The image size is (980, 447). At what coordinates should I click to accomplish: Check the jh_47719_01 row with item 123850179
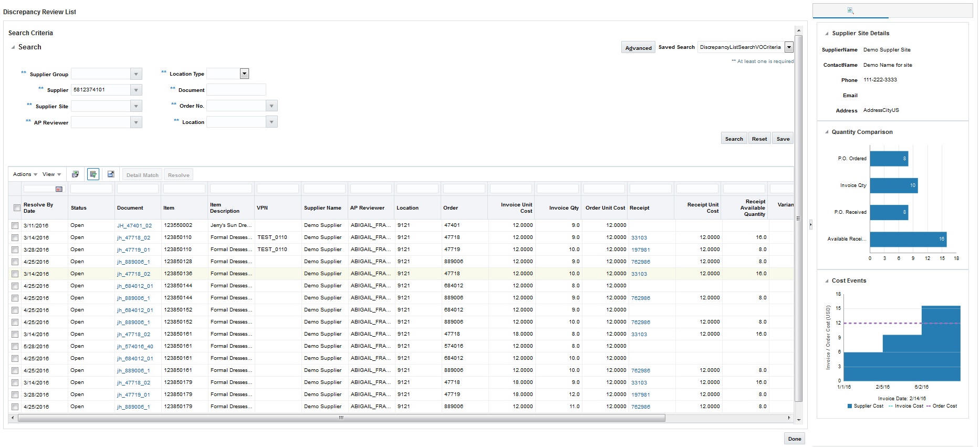(15, 395)
